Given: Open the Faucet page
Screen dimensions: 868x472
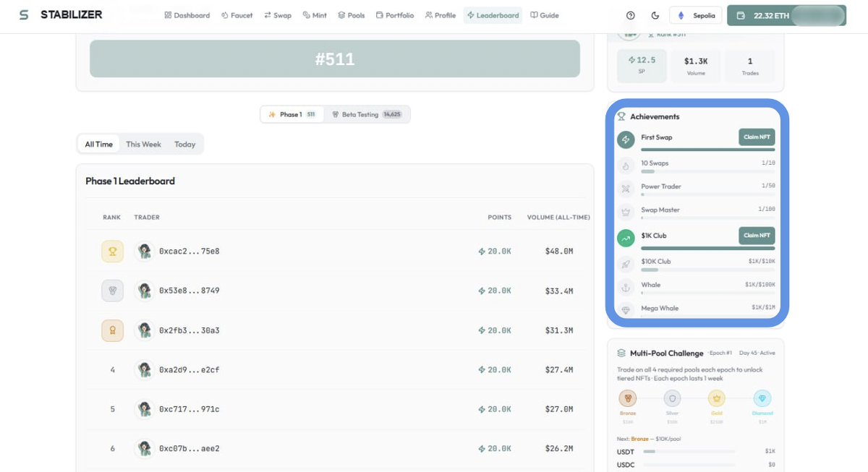Looking at the screenshot, I should [237, 15].
